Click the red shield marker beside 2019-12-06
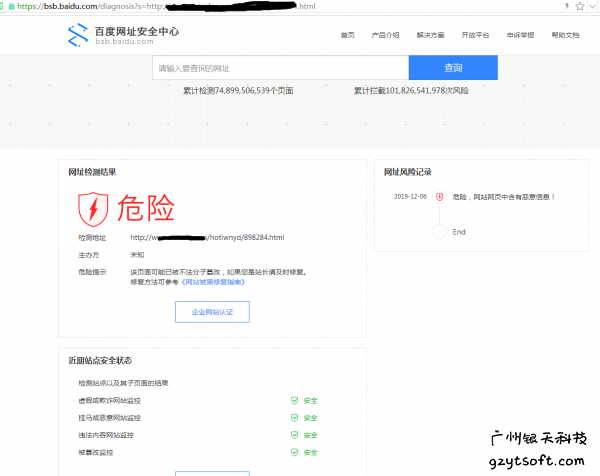 (x=440, y=197)
